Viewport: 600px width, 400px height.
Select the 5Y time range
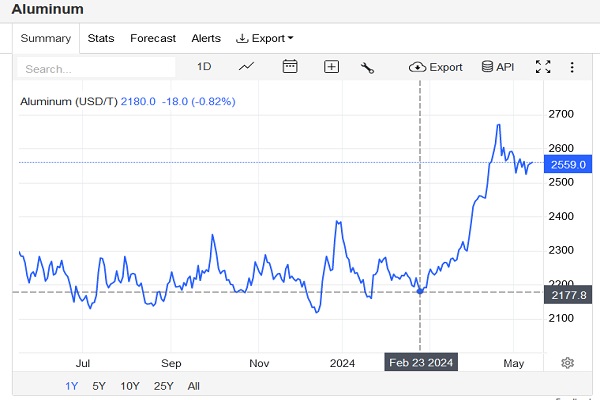pos(99,386)
